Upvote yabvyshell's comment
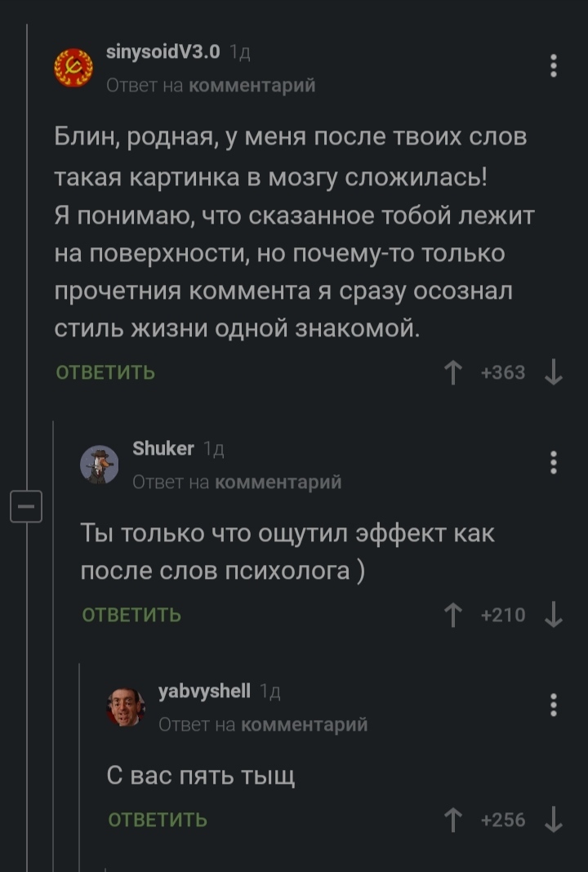The image size is (588, 872). click(x=452, y=820)
